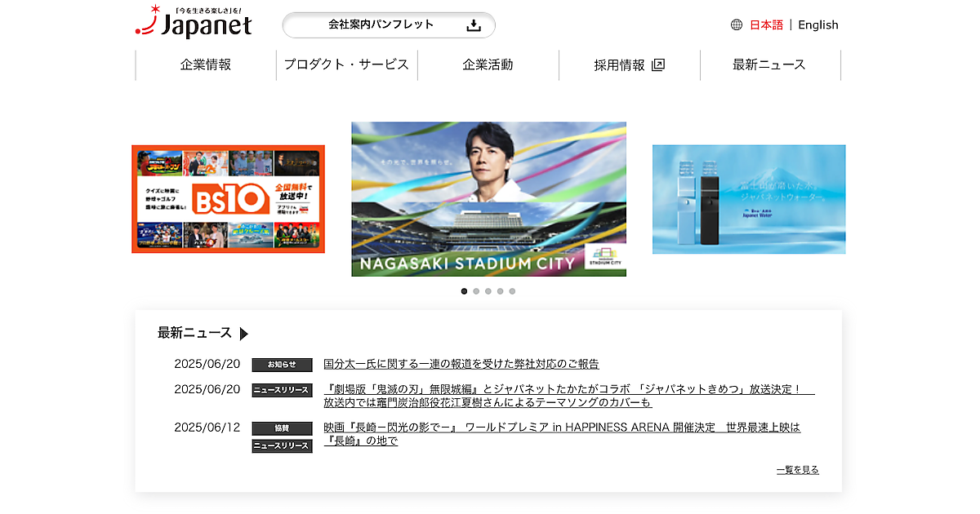
Task: Click the arrow icon next to 最新ニュース heading
Action: [243, 334]
